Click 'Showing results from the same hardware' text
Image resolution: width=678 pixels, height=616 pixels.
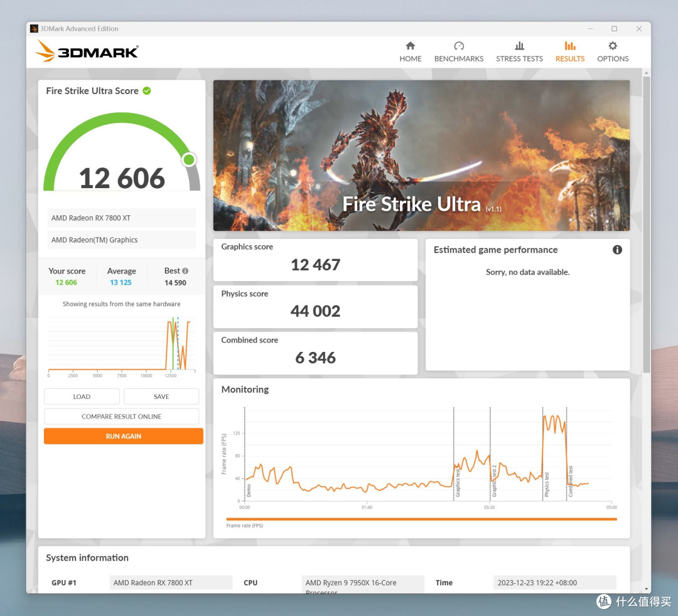[122, 304]
